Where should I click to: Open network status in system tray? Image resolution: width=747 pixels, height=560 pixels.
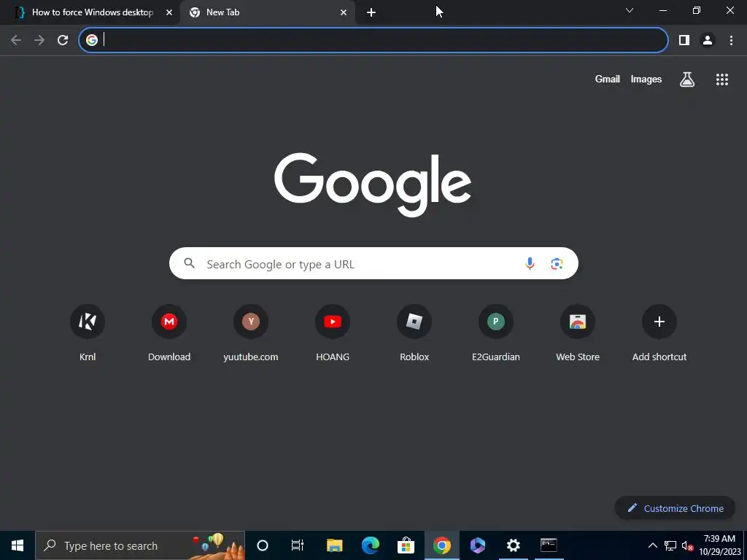(670, 545)
